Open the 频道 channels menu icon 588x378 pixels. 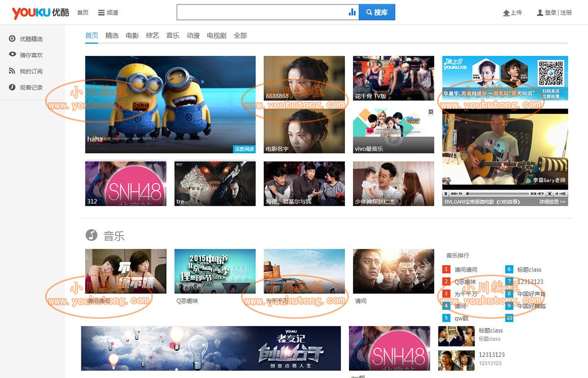pyautogui.click(x=101, y=13)
